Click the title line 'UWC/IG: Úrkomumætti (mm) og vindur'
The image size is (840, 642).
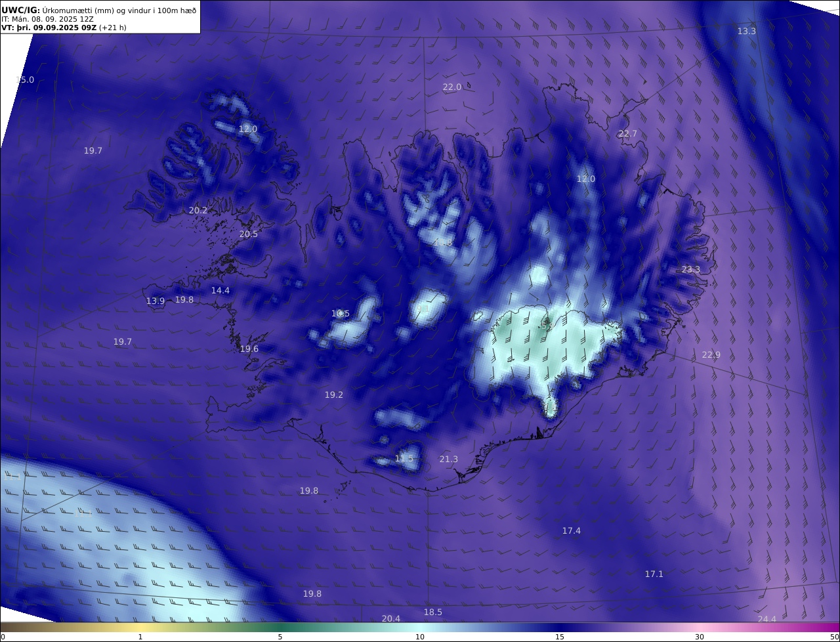(x=98, y=10)
